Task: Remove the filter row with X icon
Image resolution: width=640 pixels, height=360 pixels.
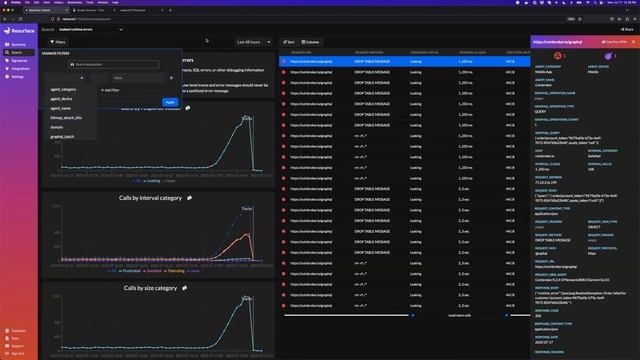Action: (171, 78)
